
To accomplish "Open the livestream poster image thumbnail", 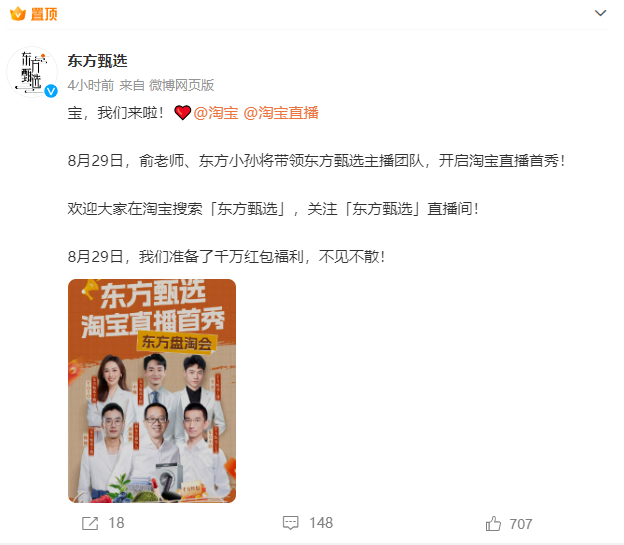I will coord(152,391).
